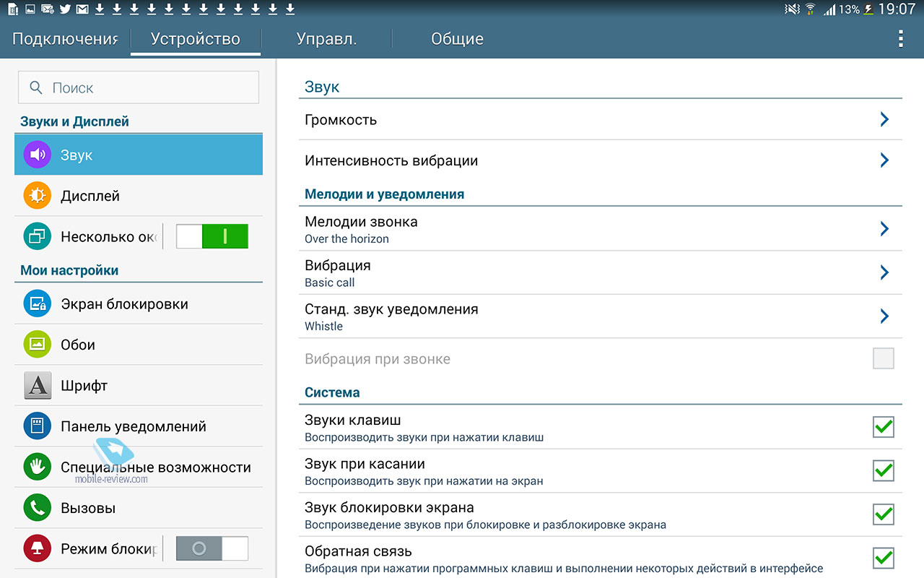Switch to the Подключения tab

coord(65,39)
